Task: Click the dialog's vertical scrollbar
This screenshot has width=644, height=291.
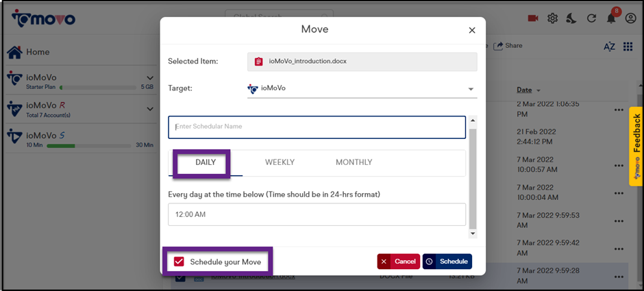Action: (x=472, y=178)
